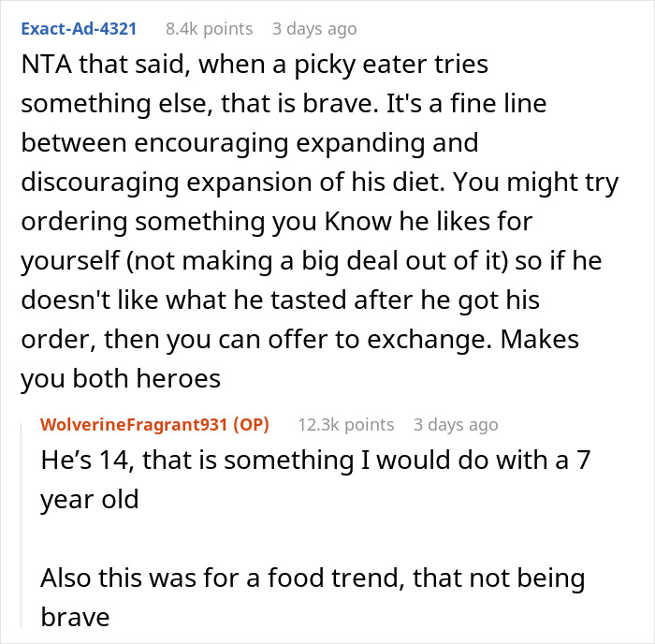Open the top comment's '3 days ago' timestamp
This screenshot has height=644, width=655.
pyautogui.click(x=314, y=29)
